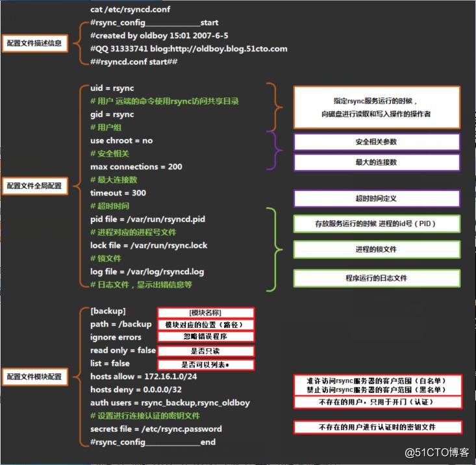Click the 'uid = rsync' line
This screenshot has height=465, width=476.
point(112,88)
